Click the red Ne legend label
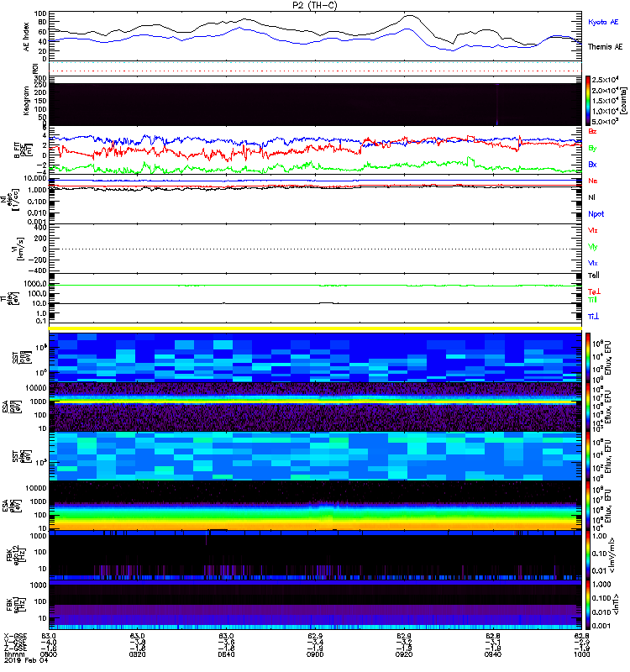 click(x=593, y=181)
